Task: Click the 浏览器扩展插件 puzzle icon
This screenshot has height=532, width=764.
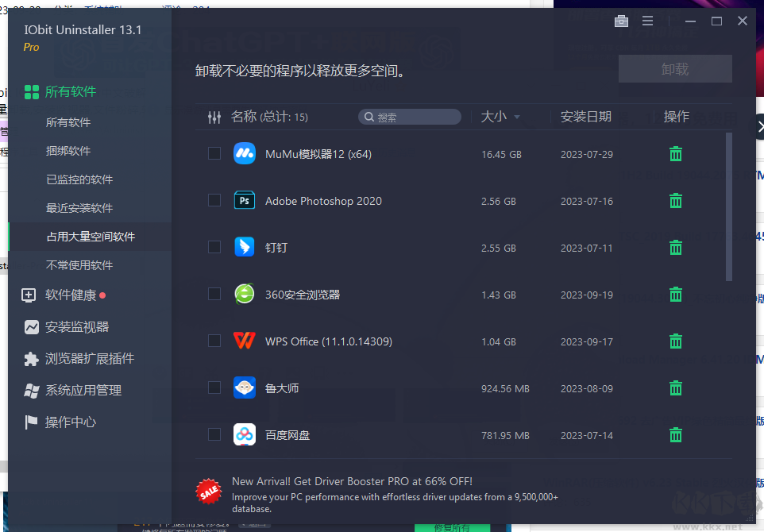Action: point(32,359)
